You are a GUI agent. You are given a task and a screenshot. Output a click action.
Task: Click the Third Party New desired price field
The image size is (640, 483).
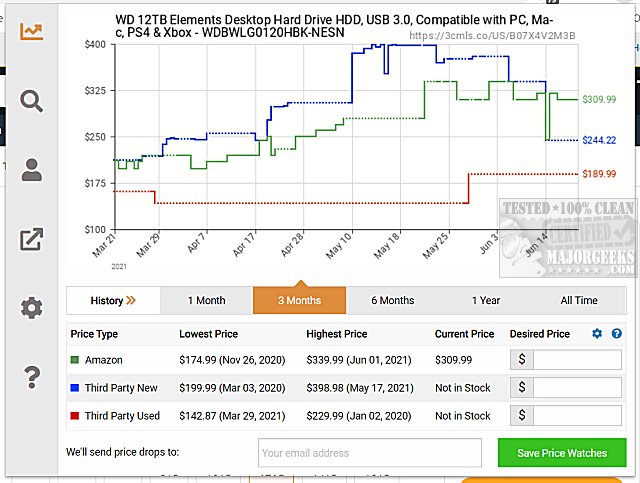coord(584,388)
